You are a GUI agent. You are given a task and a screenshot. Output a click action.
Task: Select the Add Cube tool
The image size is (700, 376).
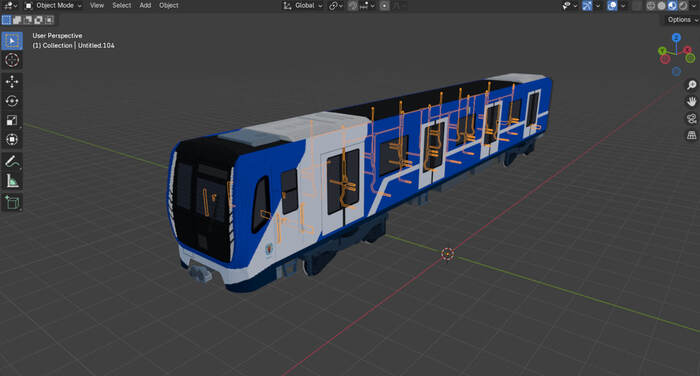(12, 202)
